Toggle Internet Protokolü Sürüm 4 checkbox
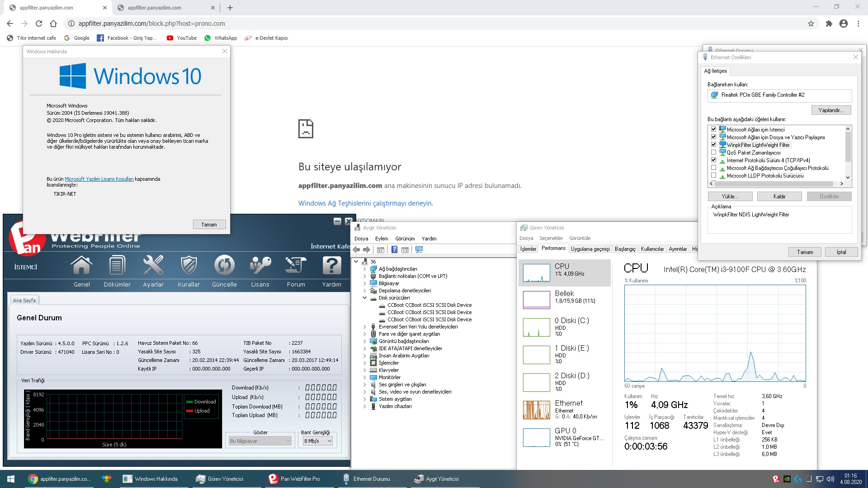Image resolution: width=868 pixels, height=488 pixels. coord(713,160)
